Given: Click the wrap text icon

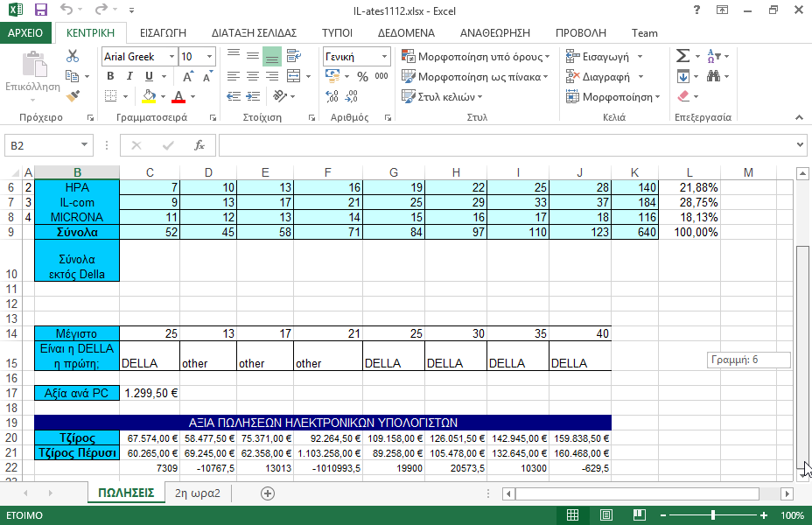Looking at the screenshot, I should click(x=294, y=56).
